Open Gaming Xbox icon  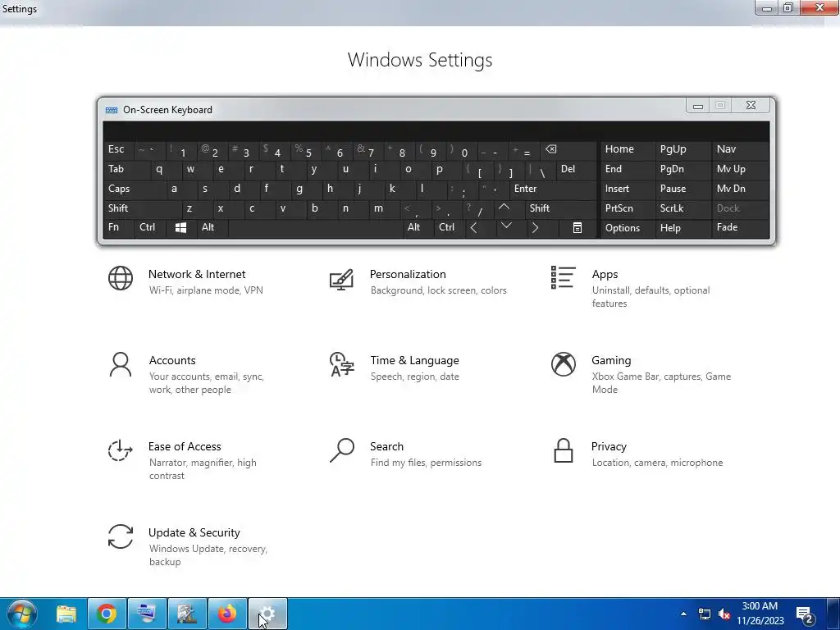563,364
